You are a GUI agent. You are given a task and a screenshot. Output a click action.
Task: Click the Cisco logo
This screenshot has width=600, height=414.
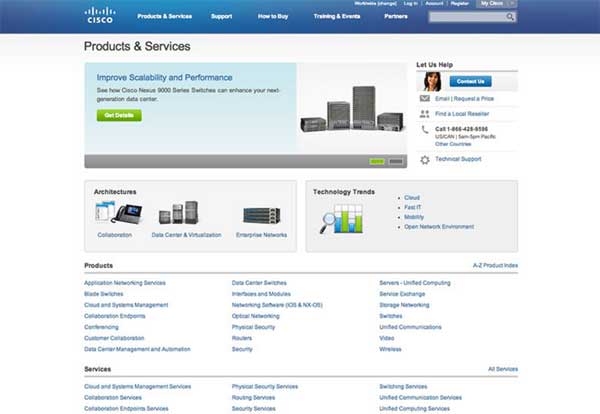pos(99,16)
